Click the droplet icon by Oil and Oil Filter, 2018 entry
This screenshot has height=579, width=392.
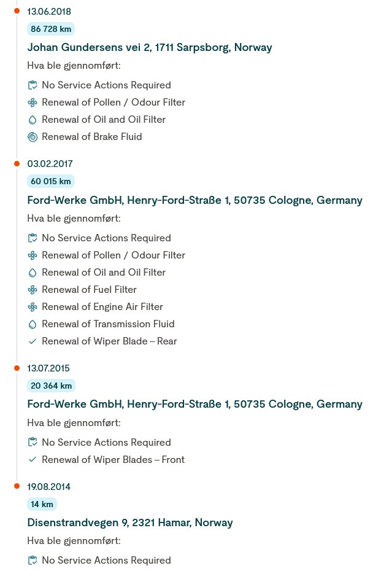pos(33,120)
